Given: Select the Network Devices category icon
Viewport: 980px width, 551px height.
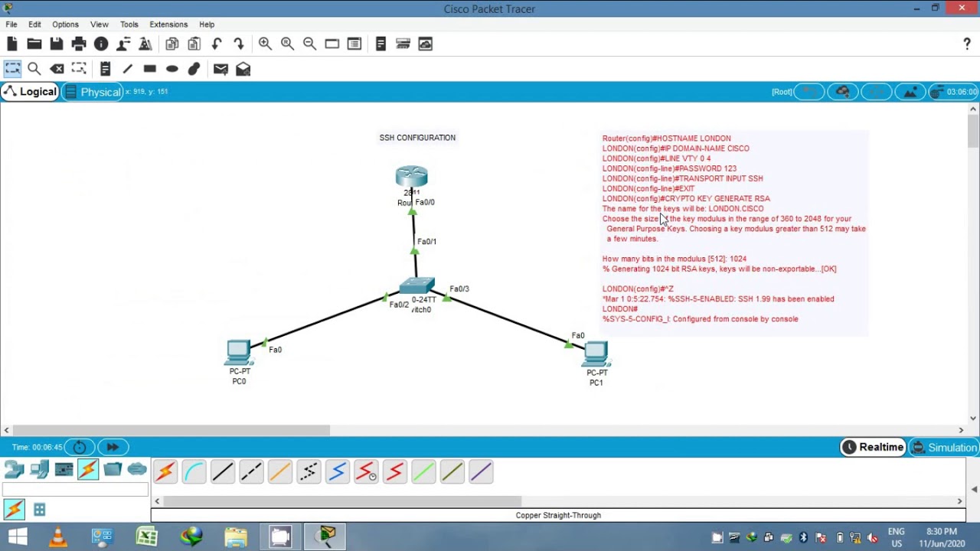Looking at the screenshot, I should pos(14,469).
